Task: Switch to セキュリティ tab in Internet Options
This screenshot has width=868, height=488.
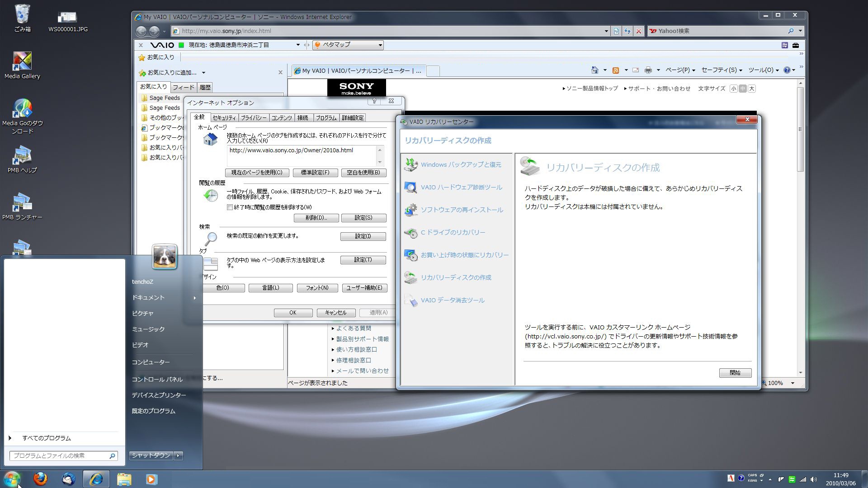Action: [x=224, y=118]
